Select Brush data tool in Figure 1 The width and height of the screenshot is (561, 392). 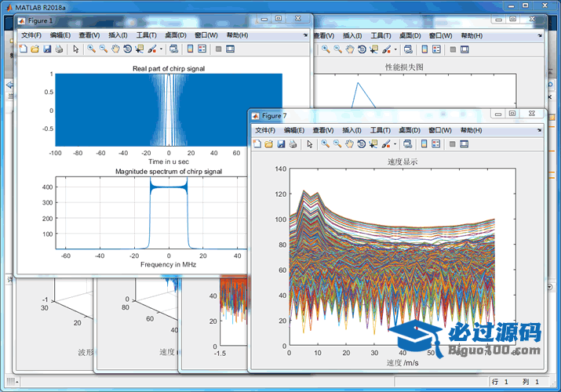tap(152, 49)
